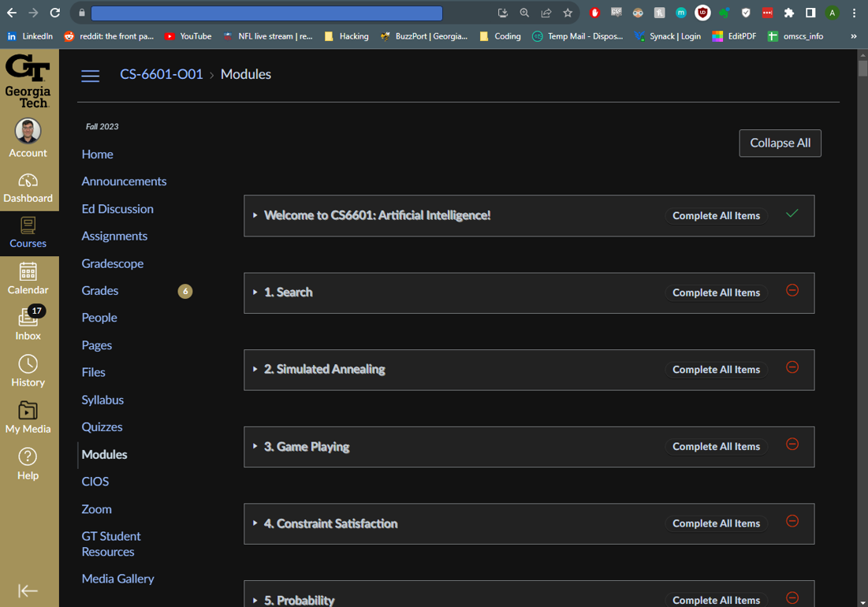Select Ed Discussion in the course menu
This screenshot has width=868, height=607.
point(117,209)
